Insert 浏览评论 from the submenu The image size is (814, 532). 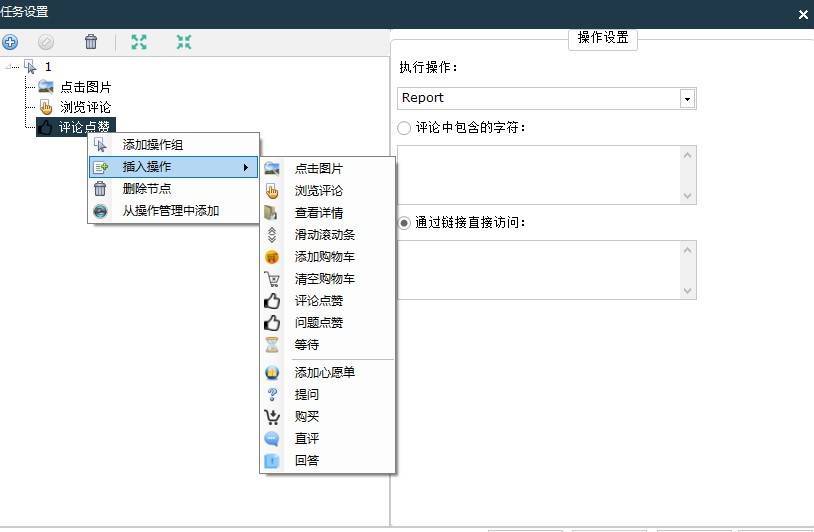[x=328, y=190]
